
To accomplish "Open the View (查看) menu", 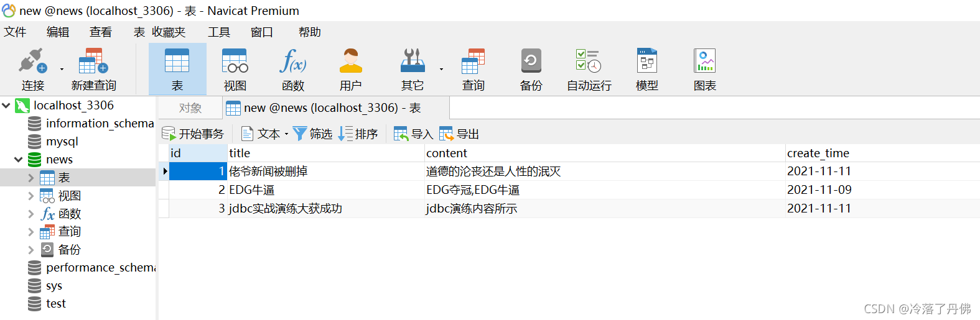I will point(101,32).
